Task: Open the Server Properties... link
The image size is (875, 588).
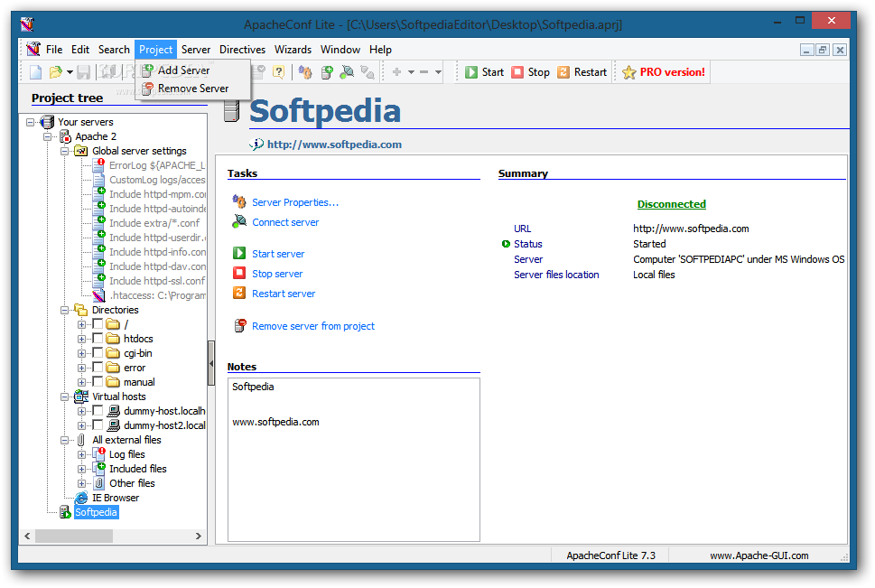Action: [x=295, y=202]
